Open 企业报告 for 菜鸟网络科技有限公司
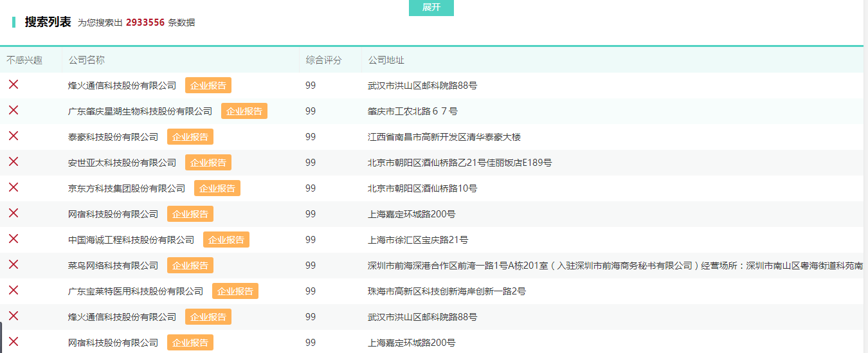 [x=190, y=266]
